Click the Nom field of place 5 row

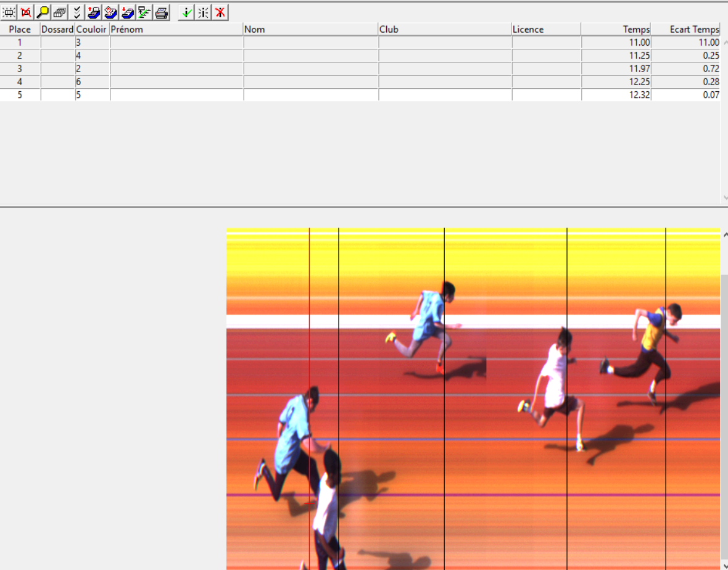311,94
